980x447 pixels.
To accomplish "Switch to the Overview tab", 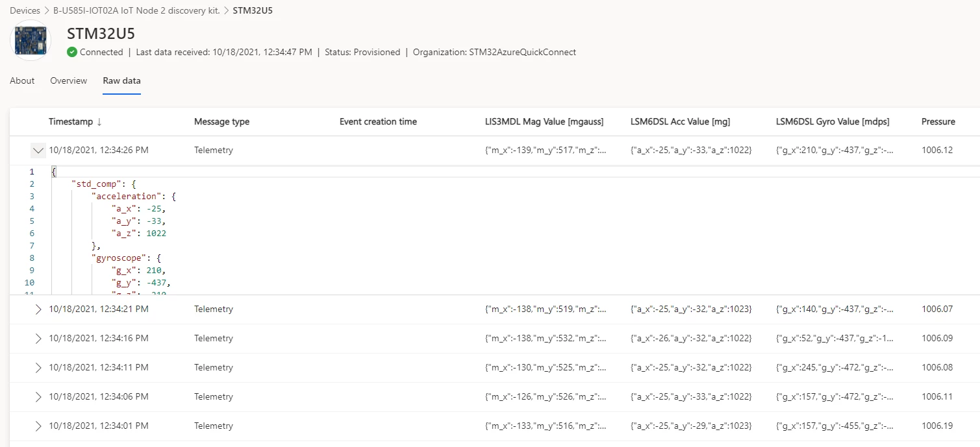I will [x=68, y=80].
